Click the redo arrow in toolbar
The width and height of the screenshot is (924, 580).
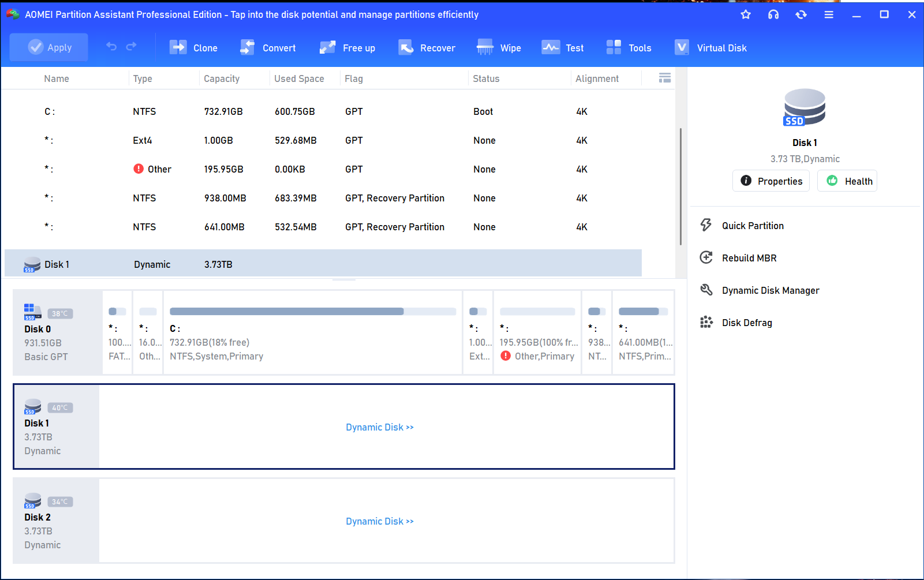(132, 47)
